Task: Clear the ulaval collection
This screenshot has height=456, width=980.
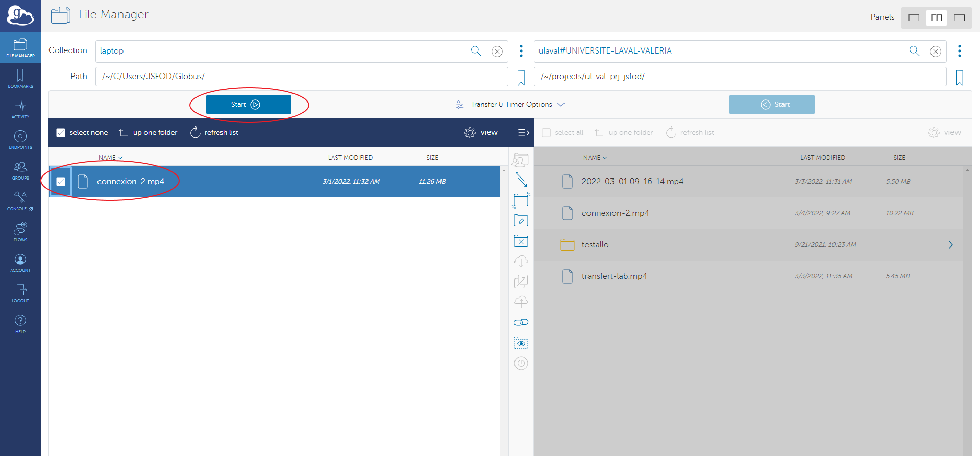Action: [x=936, y=51]
